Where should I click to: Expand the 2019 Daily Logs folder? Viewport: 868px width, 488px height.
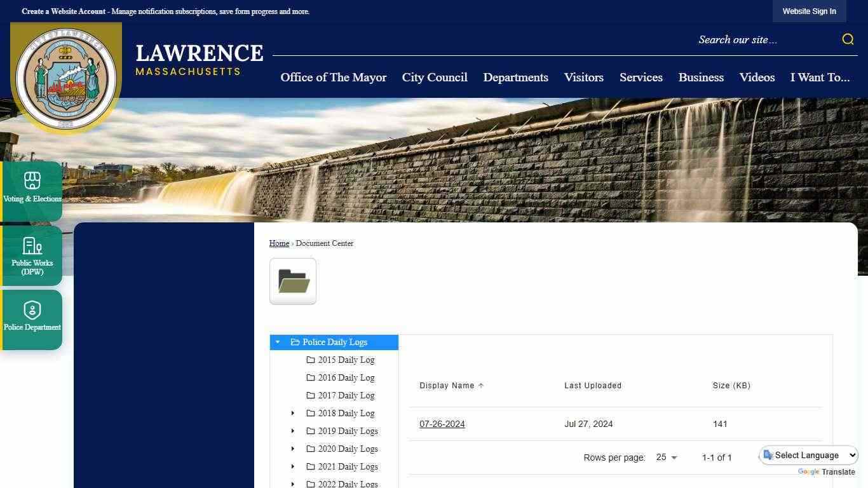pyautogui.click(x=293, y=431)
